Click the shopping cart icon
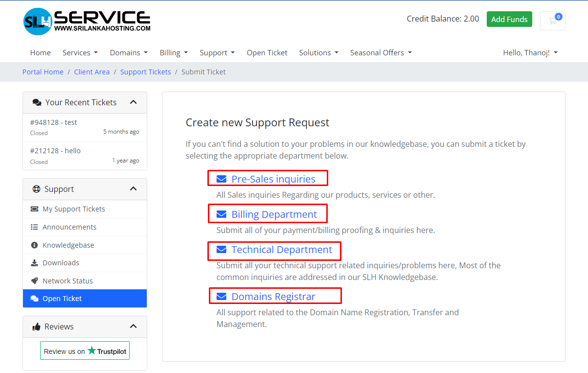Viewport: 588px width, 373px height. click(552, 21)
